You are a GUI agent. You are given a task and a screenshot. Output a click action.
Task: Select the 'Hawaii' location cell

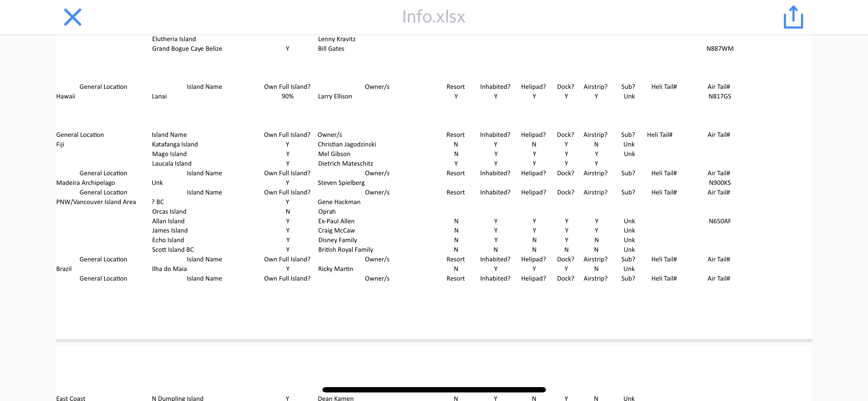(x=66, y=96)
